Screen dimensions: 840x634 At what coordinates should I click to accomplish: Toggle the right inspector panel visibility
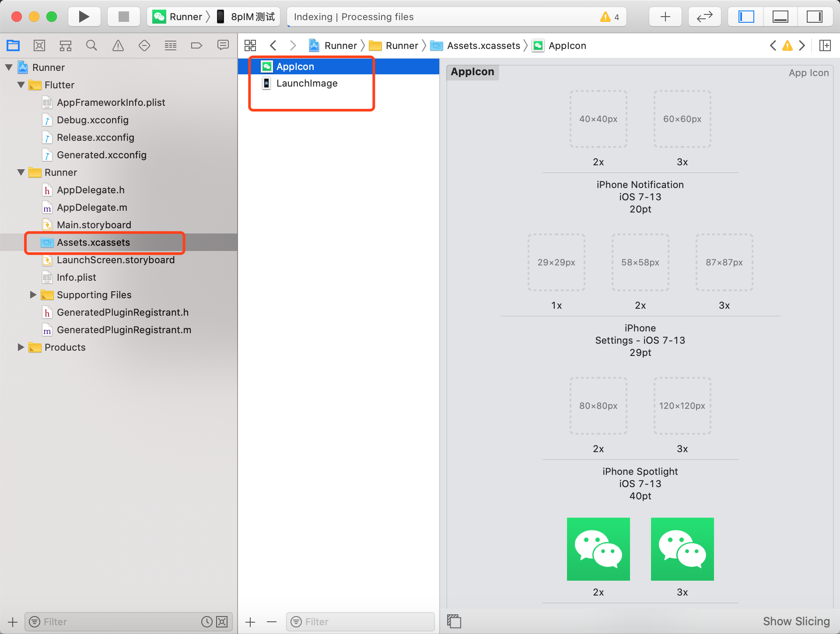(814, 17)
